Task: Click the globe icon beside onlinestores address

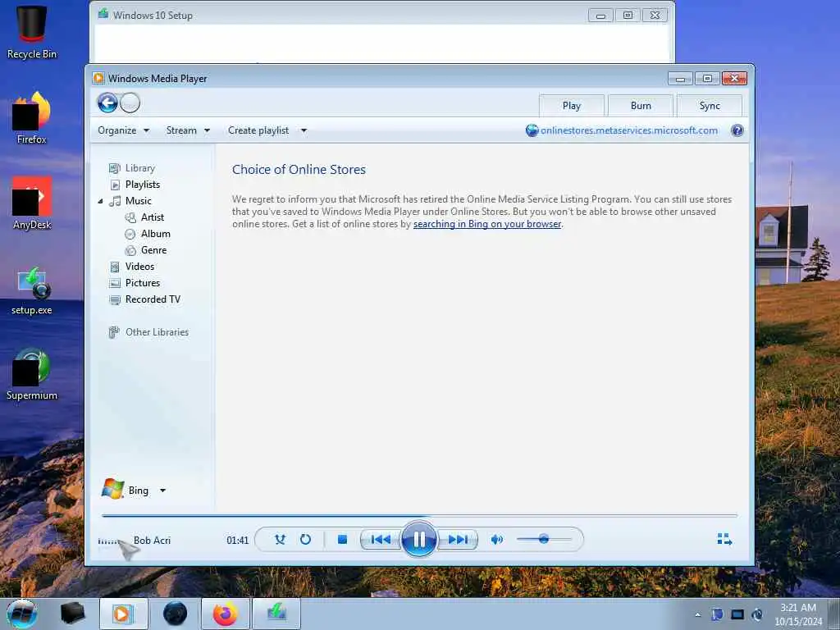Action: (x=532, y=130)
